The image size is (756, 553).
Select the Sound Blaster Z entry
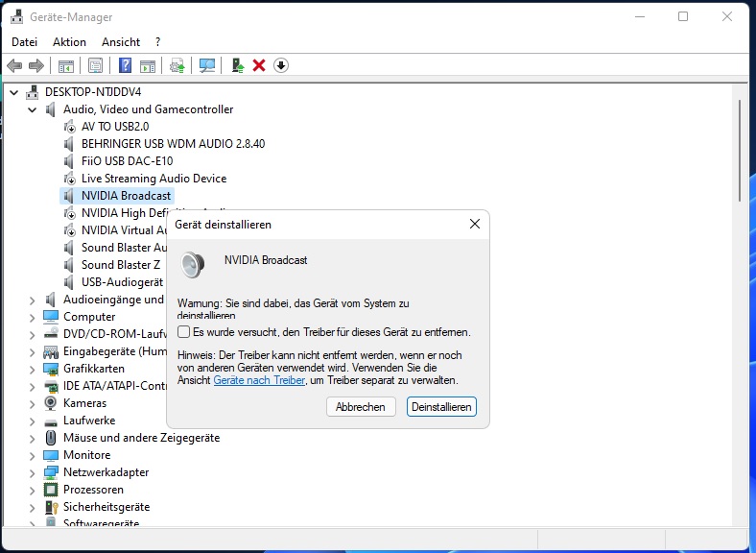point(121,265)
